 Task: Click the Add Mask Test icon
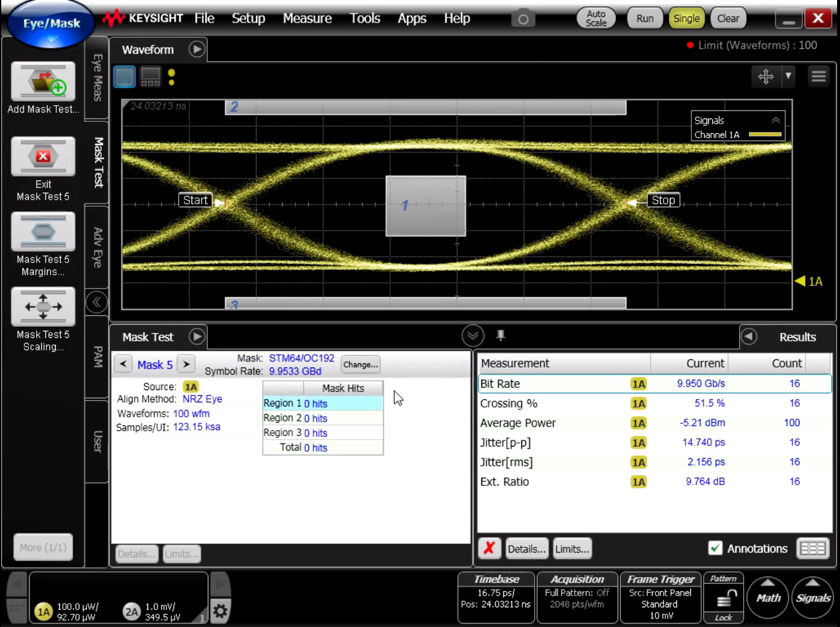pyautogui.click(x=43, y=81)
